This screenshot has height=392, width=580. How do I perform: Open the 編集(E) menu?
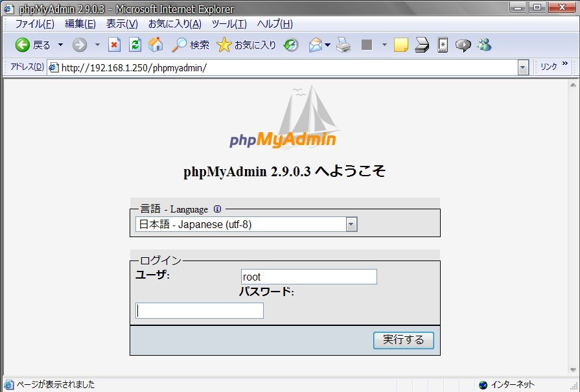pos(80,24)
